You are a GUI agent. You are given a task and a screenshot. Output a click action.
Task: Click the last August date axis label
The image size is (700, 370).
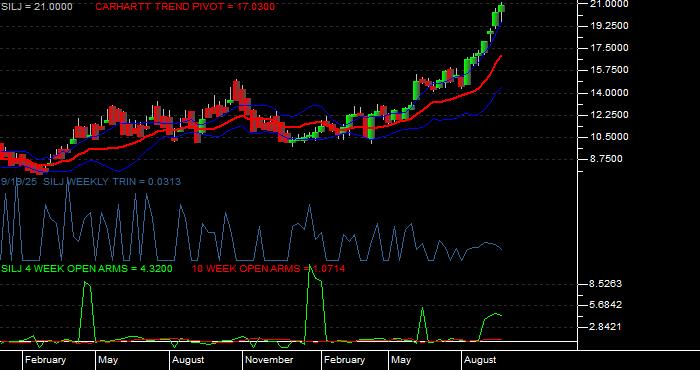(x=480, y=360)
